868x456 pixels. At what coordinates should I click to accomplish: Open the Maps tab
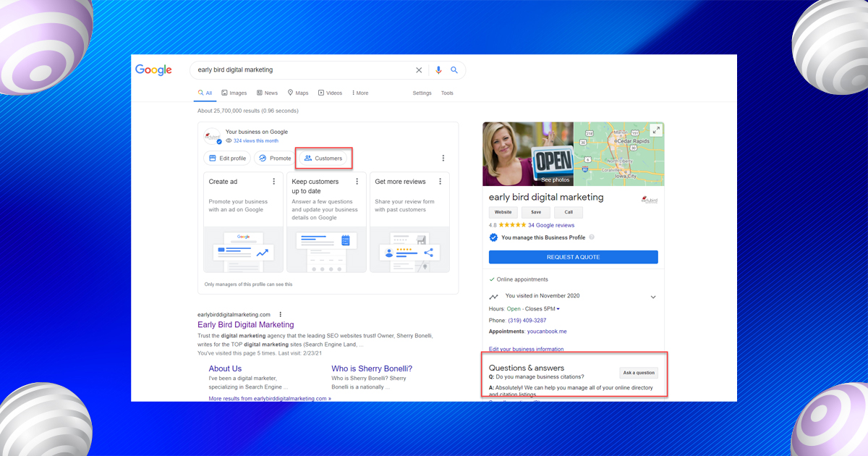point(298,93)
